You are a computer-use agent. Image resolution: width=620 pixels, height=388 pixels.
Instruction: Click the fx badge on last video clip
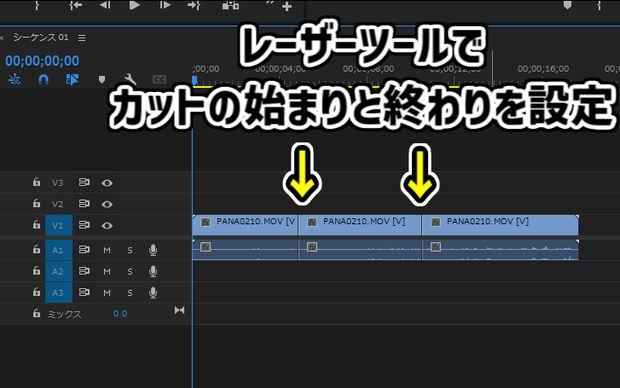coord(436,222)
